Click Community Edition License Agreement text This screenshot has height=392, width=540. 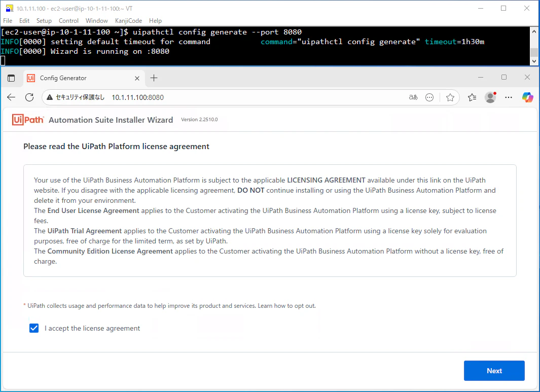point(110,251)
